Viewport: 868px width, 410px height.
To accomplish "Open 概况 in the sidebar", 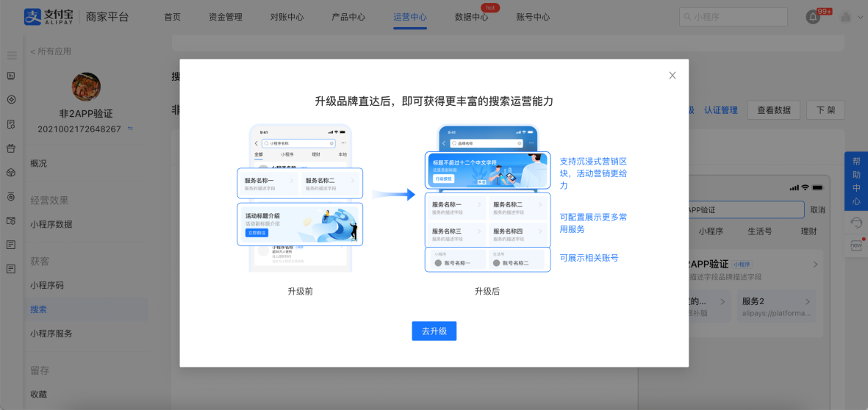I will coord(39,163).
